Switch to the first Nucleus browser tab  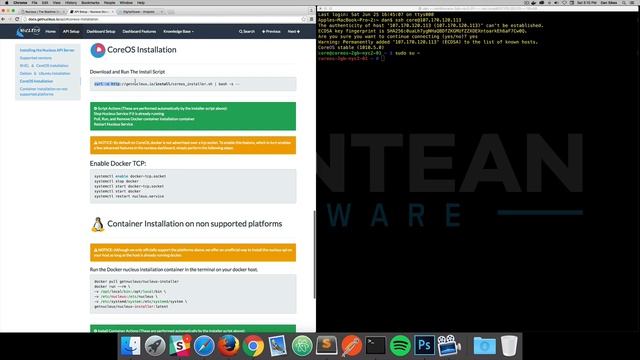[x=43, y=12]
